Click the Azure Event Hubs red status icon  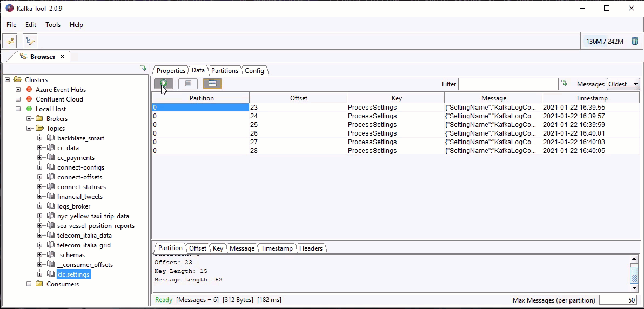click(x=29, y=90)
